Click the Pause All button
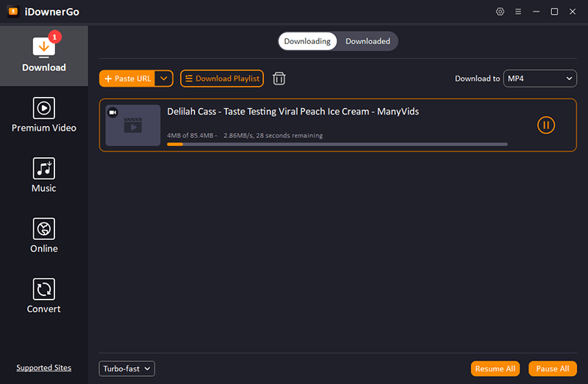Viewport: 588px width, 384px height. coord(553,369)
